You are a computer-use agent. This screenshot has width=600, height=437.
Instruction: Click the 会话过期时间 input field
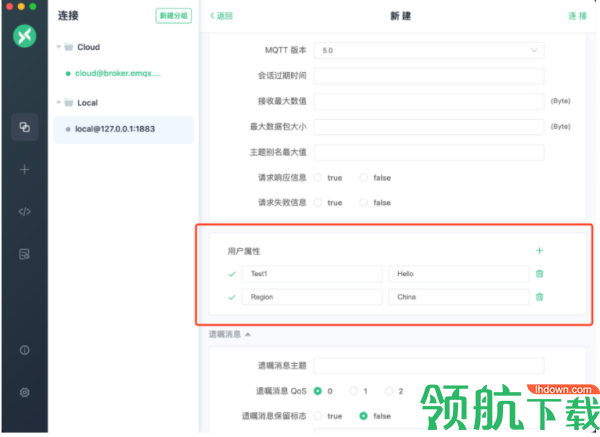pyautogui.click(x=429, y=76)
